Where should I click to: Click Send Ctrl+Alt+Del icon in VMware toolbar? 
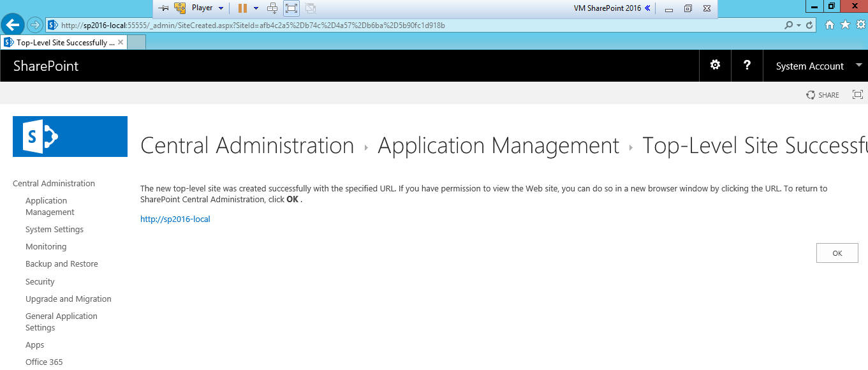point(272,8)
